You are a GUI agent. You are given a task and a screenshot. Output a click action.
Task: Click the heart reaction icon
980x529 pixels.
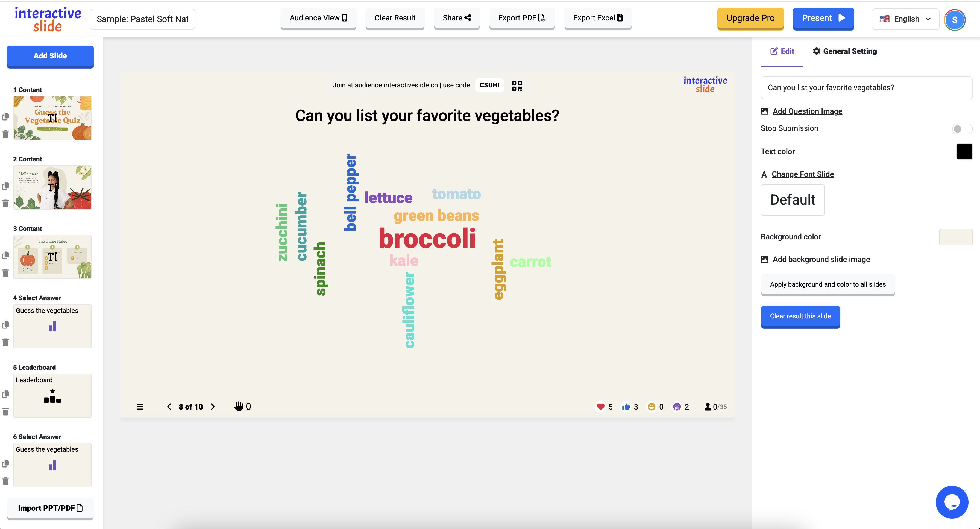[601, 407]
